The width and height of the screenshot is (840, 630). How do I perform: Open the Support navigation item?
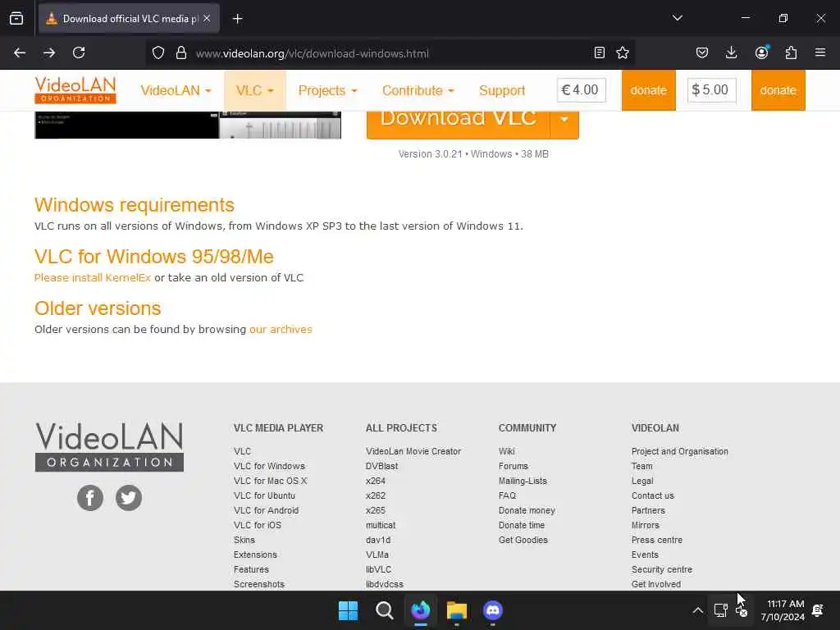(x=502, y=90)
